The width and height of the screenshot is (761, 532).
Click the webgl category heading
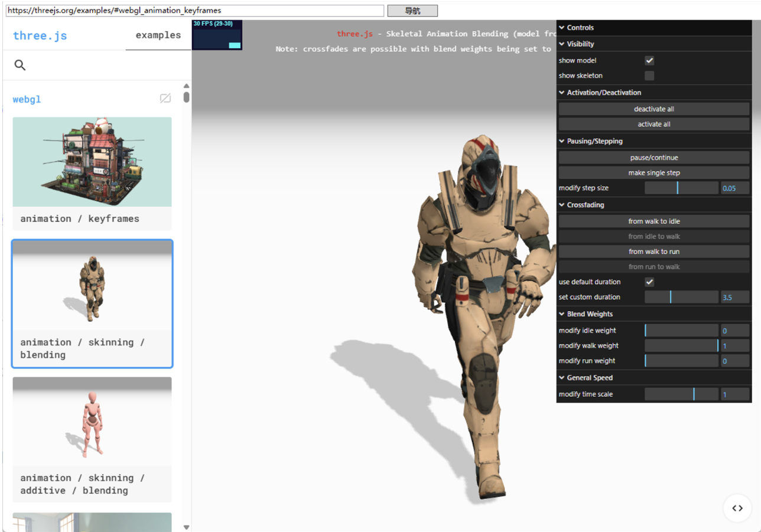coord(27,99)
